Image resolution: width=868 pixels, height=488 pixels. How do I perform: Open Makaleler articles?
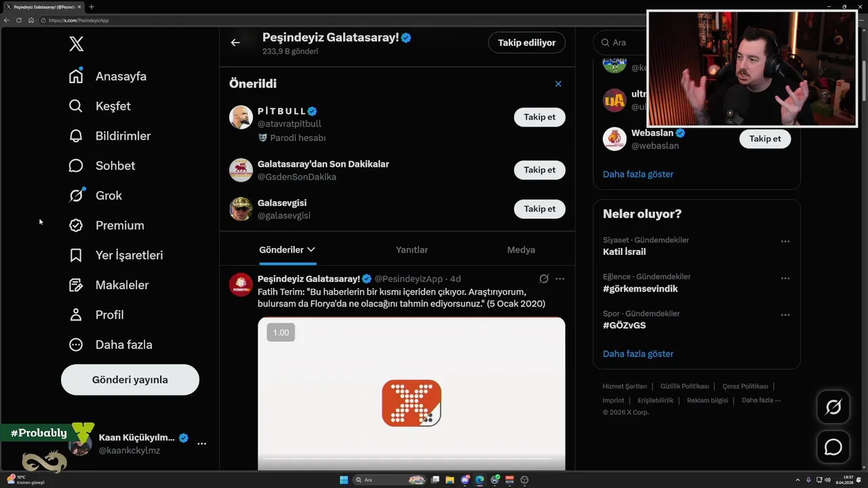108,285
